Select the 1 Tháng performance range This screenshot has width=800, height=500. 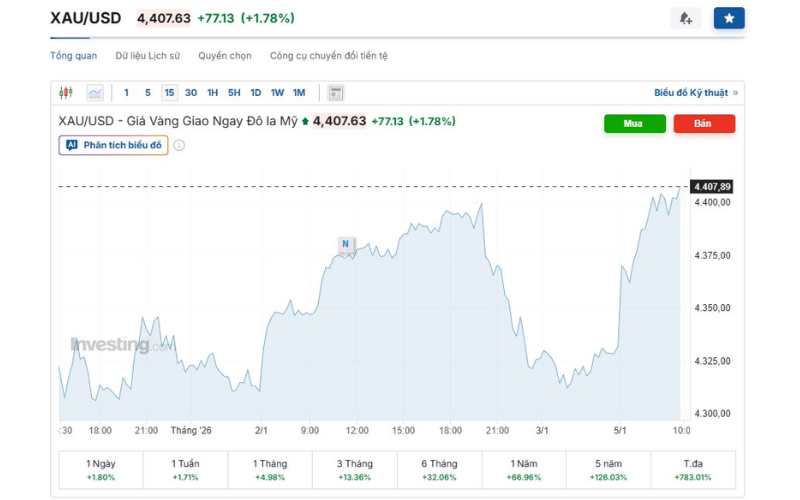coord(270,470)
